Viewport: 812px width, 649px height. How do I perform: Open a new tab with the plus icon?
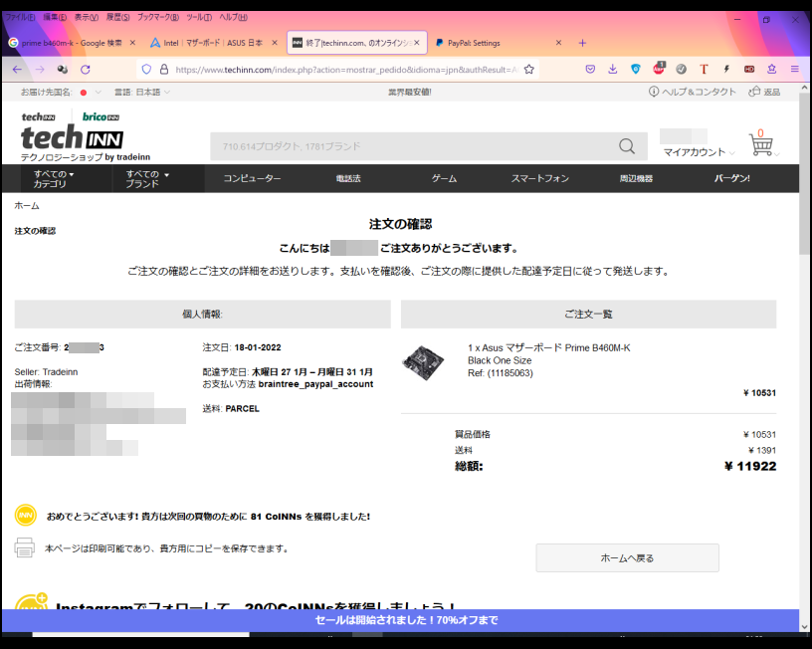coord(582,43)
